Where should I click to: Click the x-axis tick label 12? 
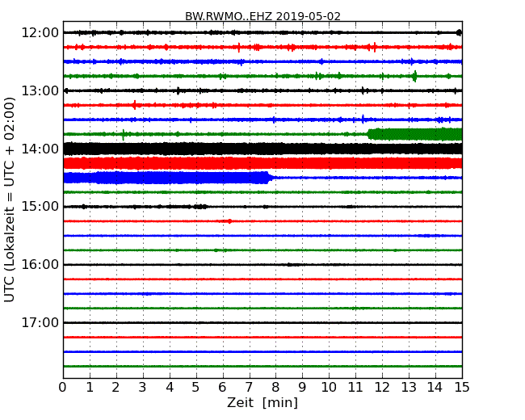pyautogui.click(x=382, y=388)
